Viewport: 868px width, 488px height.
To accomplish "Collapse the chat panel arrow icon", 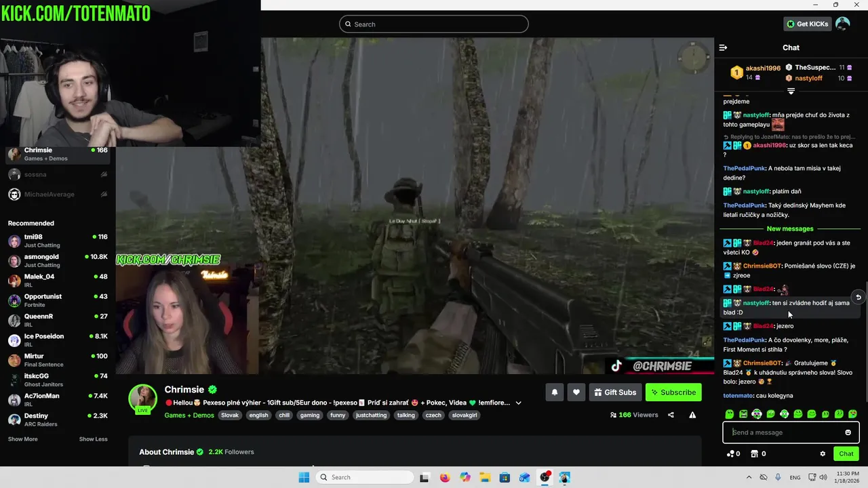I will [723, 47].
